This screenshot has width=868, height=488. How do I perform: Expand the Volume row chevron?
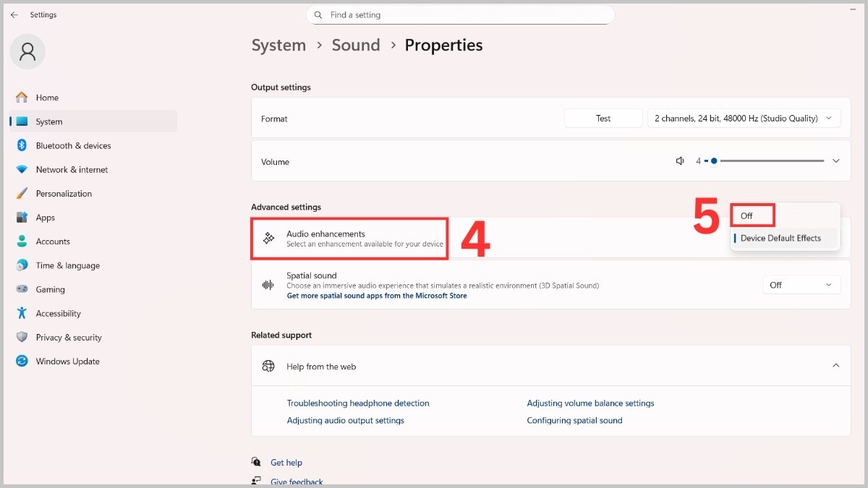(x=835, y=160)
